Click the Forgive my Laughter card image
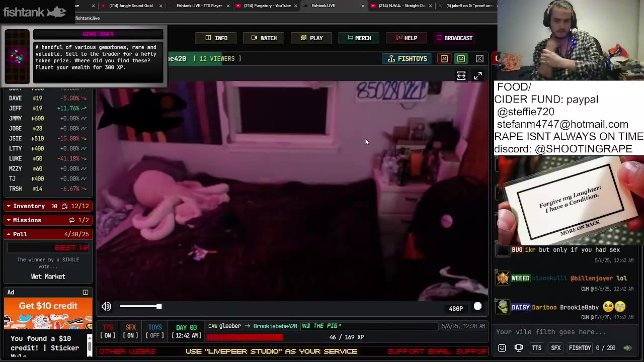644x362 pixels. (571, 201)
